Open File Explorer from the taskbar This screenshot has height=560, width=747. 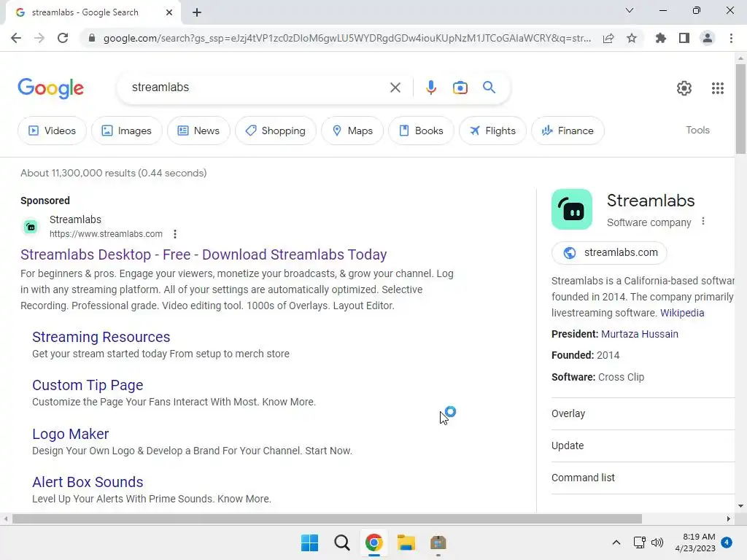[406, 542]
